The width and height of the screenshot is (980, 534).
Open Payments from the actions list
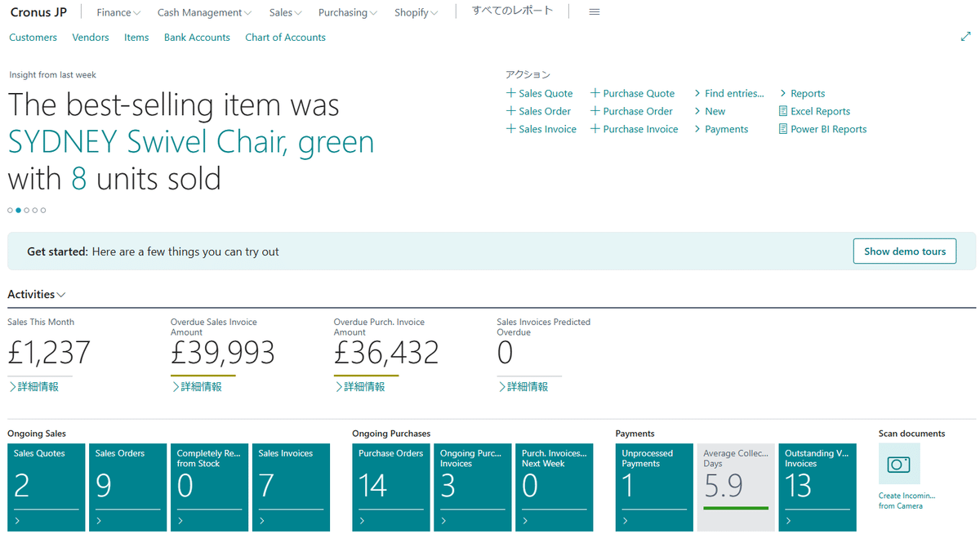tap(725, 128)
